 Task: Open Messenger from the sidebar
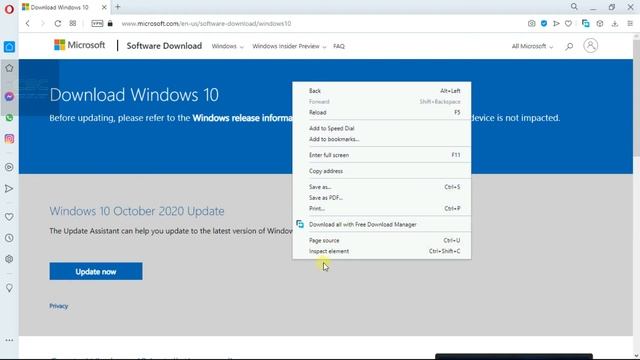(x=9, y=96)
